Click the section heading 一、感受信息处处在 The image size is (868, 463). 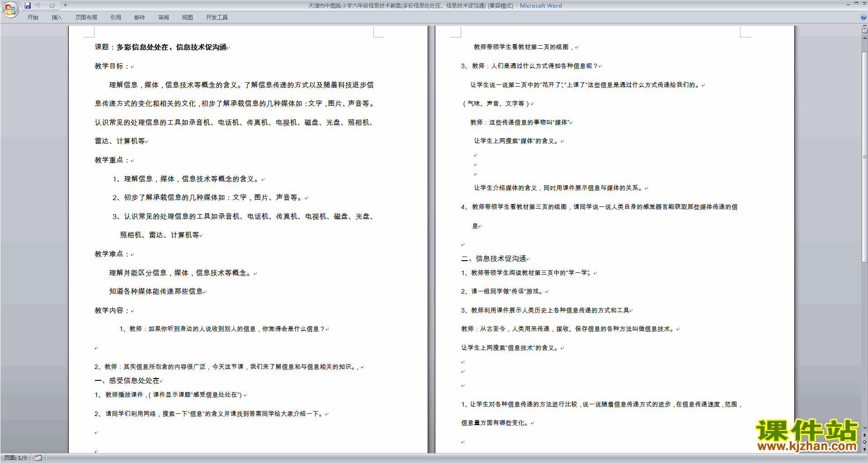[x=127, y=381]
